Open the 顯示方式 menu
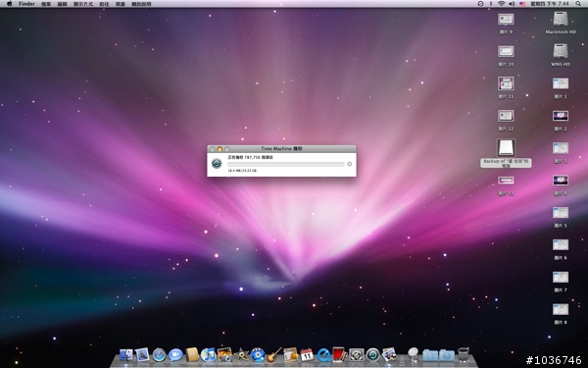 pos(83,4)
